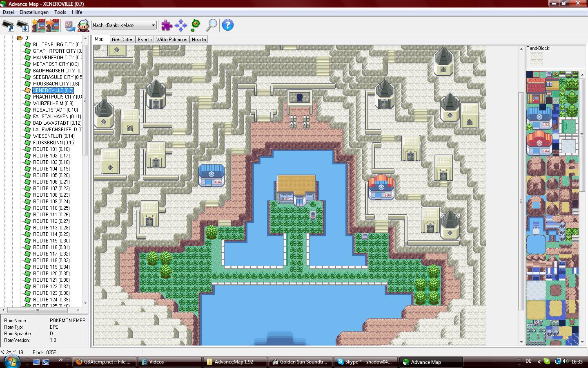Click the Pokémart building on the map
This screenshot has height=368, width=588.
click(212, 175)
